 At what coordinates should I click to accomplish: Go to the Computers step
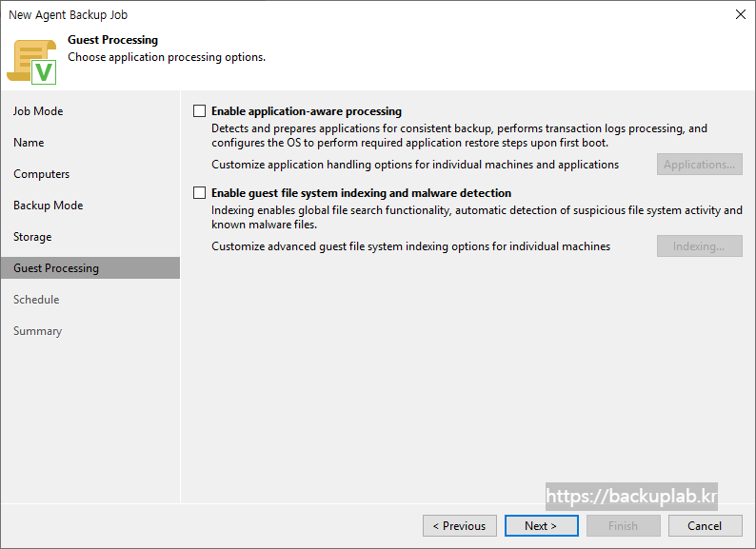42,174
